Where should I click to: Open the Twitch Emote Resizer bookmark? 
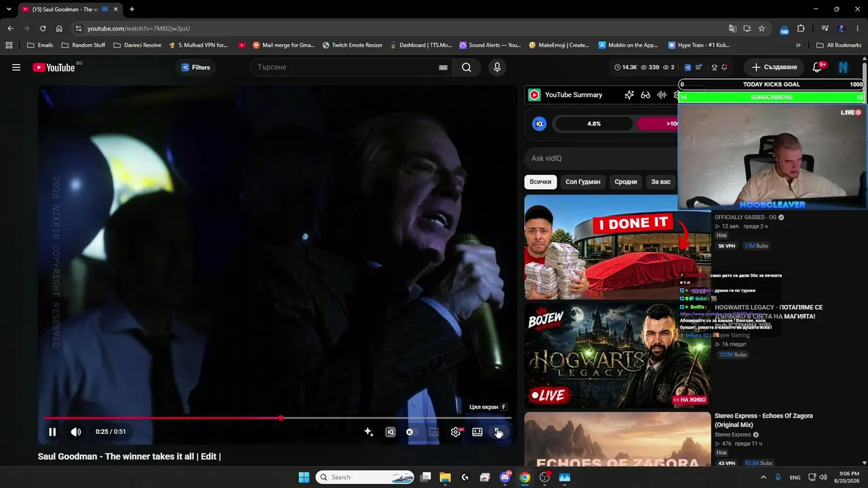[353, 45]
